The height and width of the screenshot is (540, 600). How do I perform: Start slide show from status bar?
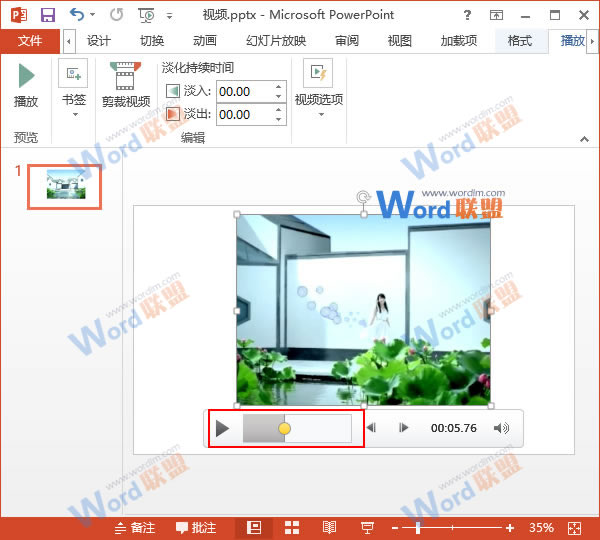click(367, 528)
